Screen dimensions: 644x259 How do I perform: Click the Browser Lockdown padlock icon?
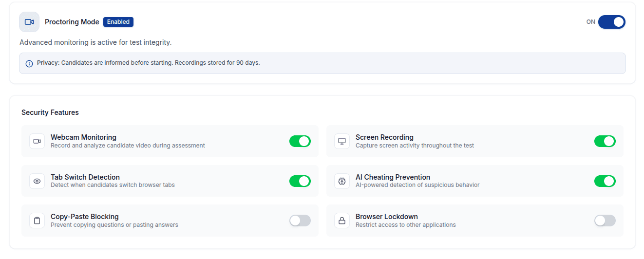342,221
